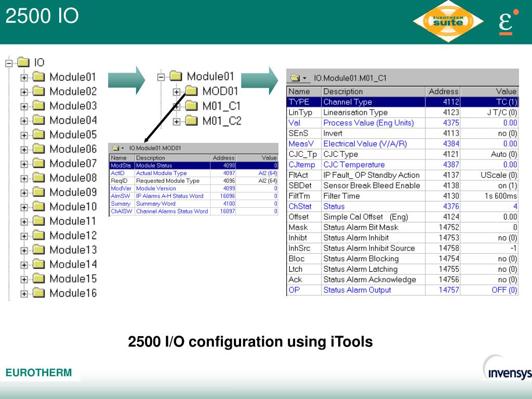The image size is (532, 399).
Task: Click the Module14 folder icon
Action: point(38,264)
